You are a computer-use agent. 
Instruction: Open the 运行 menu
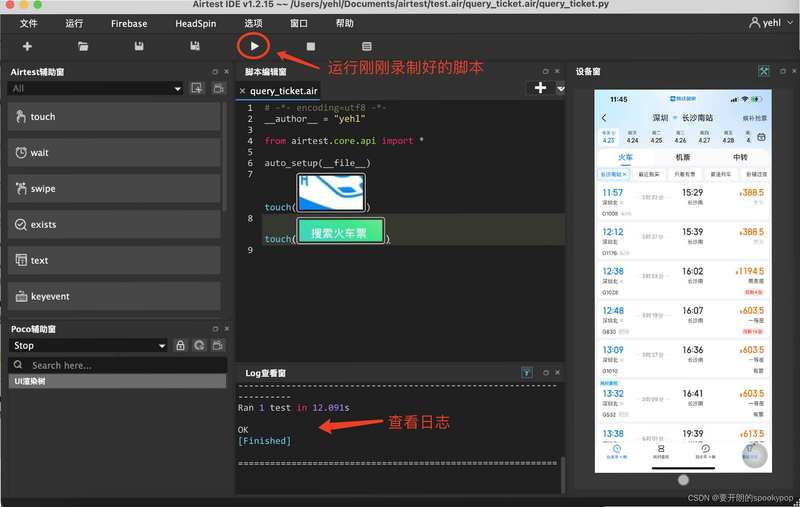tap(74, 23)
